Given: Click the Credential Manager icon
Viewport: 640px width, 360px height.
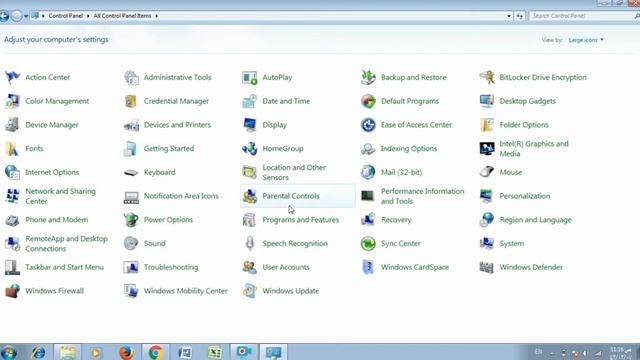Looking at the screenshot, I should (131, 101).
